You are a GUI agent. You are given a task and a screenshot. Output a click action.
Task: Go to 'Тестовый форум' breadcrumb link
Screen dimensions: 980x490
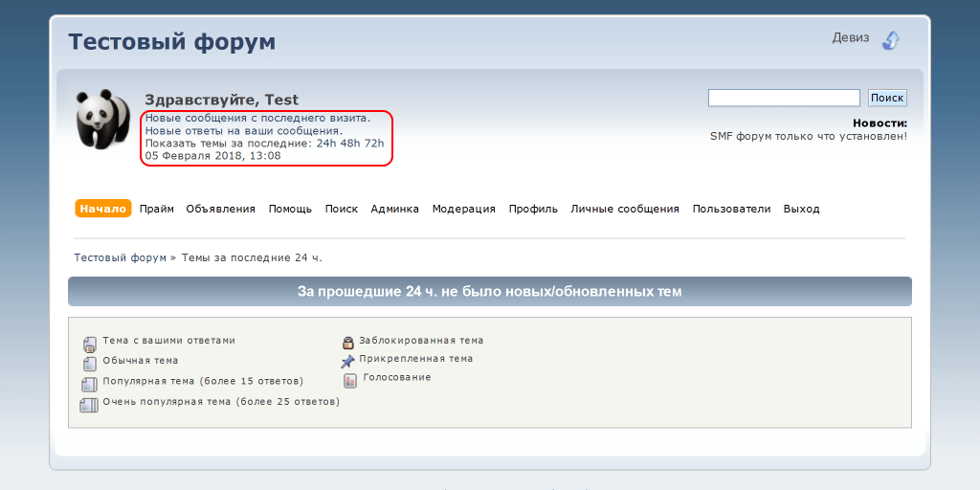(x=120, y=257)
